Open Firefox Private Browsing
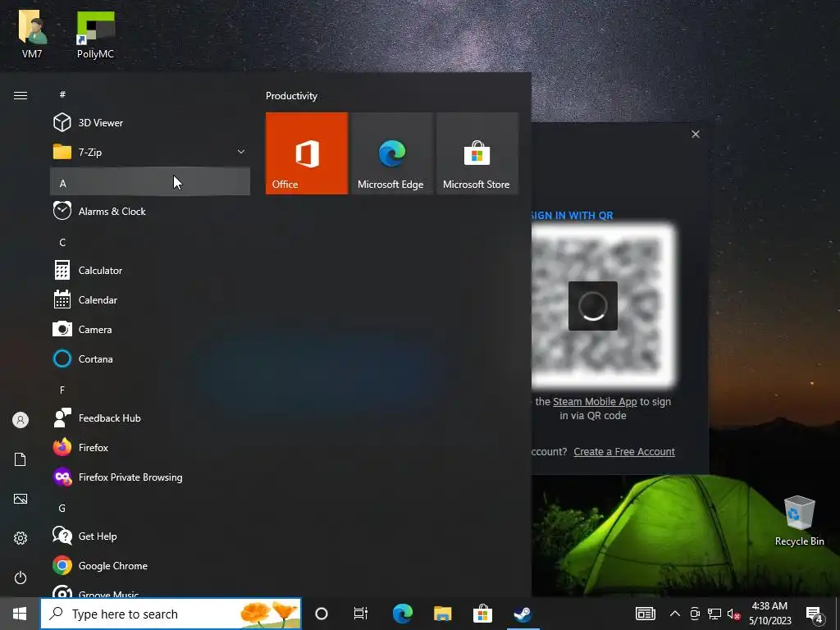Viewport: 840px width, 630px height. pyautogui.click(x=150, y=477)
